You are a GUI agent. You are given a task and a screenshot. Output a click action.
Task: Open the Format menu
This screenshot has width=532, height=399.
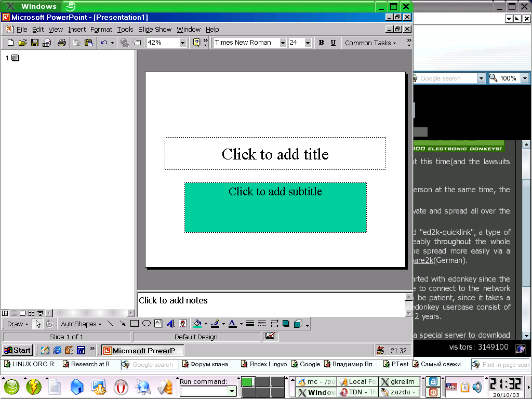[x=101, y=30]
